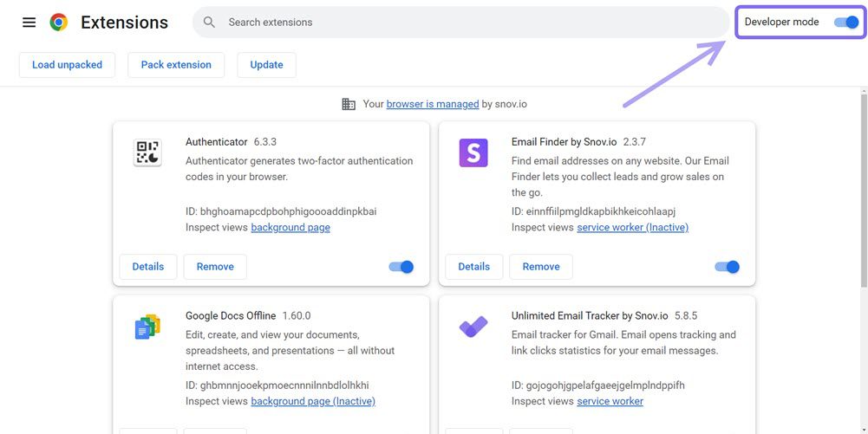Focus the Search extensions field
Screen dimensions: 868x434
click(x=460, y=23)
